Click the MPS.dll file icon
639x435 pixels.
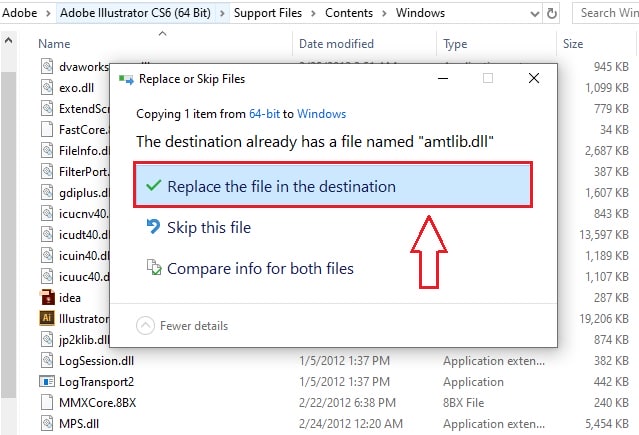[47, 424]
